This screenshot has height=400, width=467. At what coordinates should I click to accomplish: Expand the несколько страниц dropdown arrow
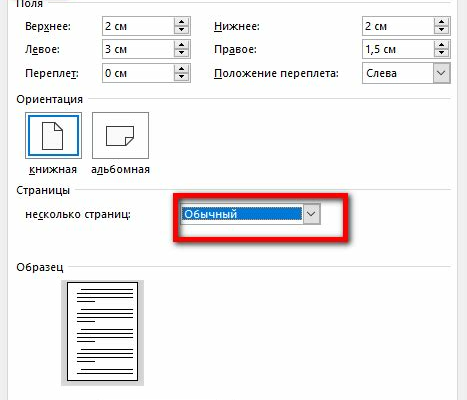311,214
